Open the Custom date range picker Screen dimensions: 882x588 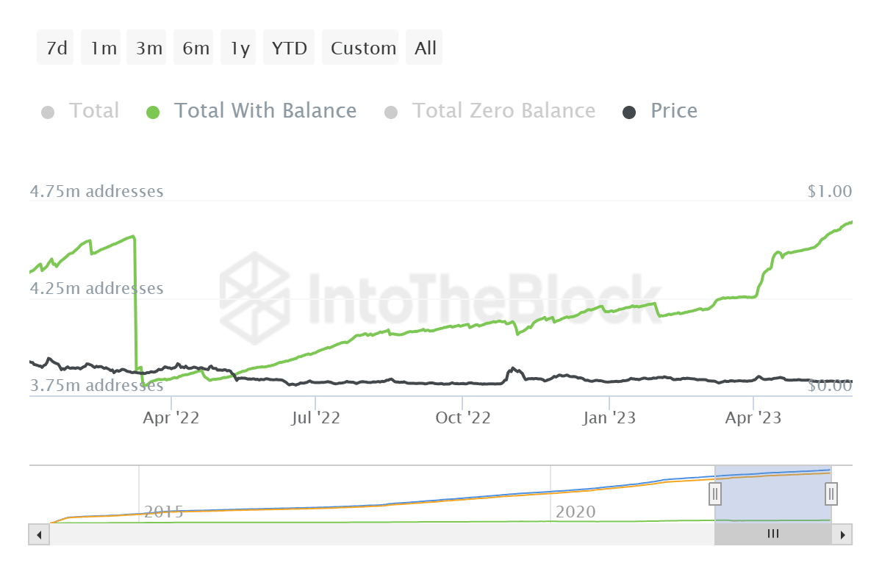362,49
